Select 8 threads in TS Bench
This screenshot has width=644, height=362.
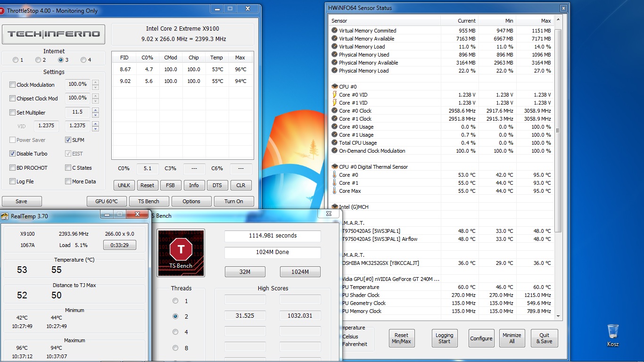click(x=175, y=348)
